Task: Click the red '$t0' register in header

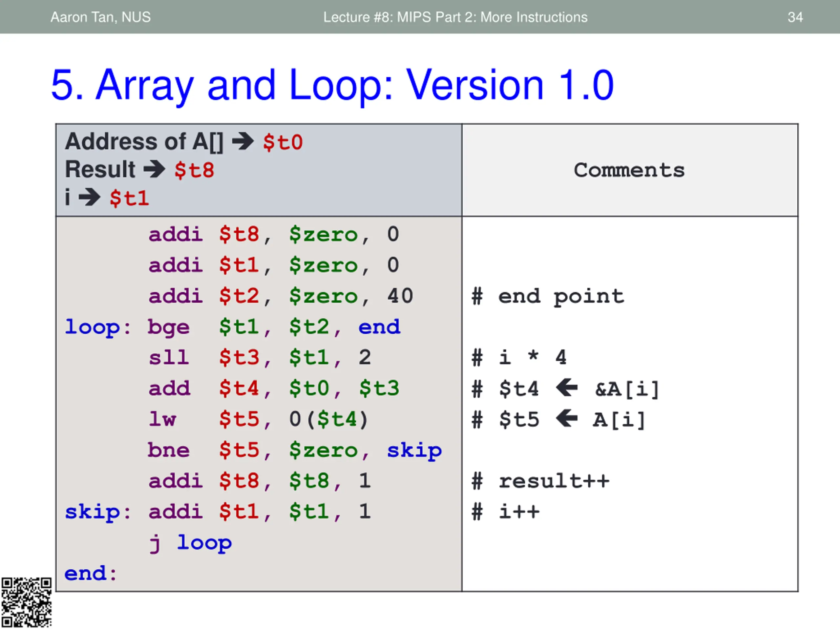Action: tap(283, 142)
